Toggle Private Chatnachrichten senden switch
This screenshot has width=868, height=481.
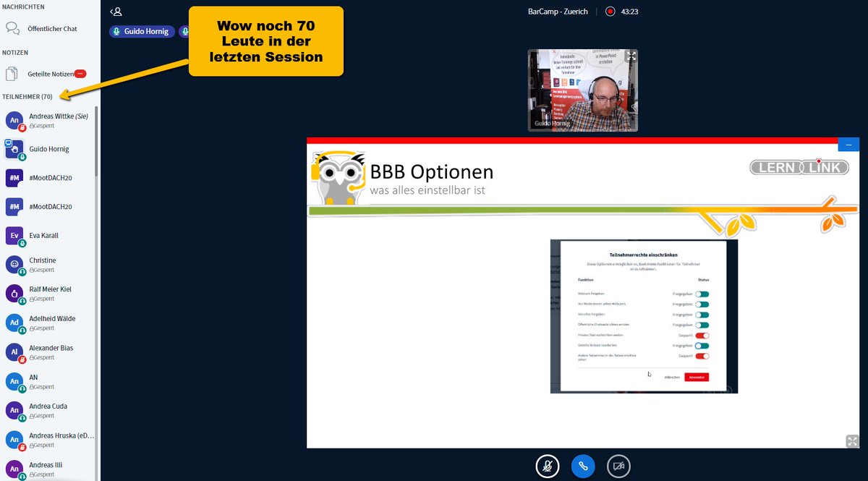point(702,336)
